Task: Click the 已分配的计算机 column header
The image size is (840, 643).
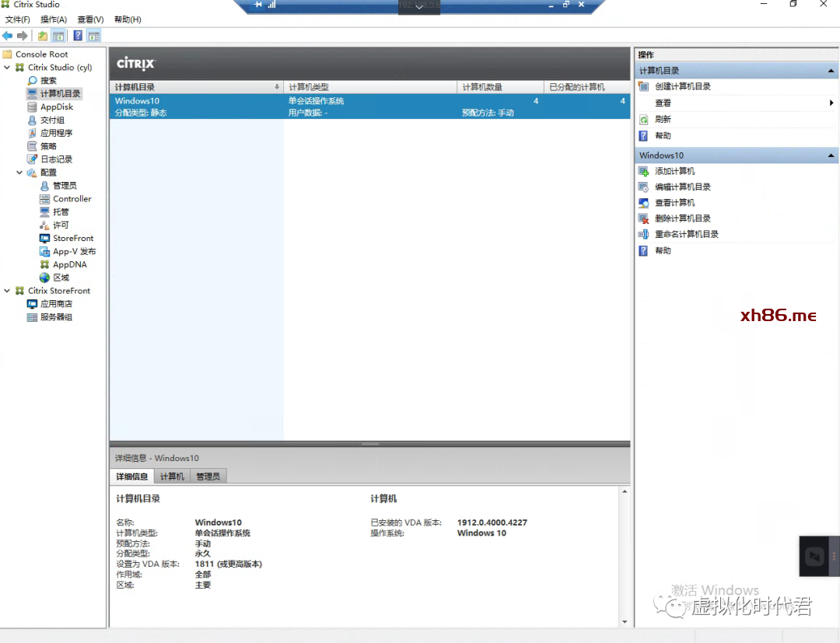Action: (587, 87)
